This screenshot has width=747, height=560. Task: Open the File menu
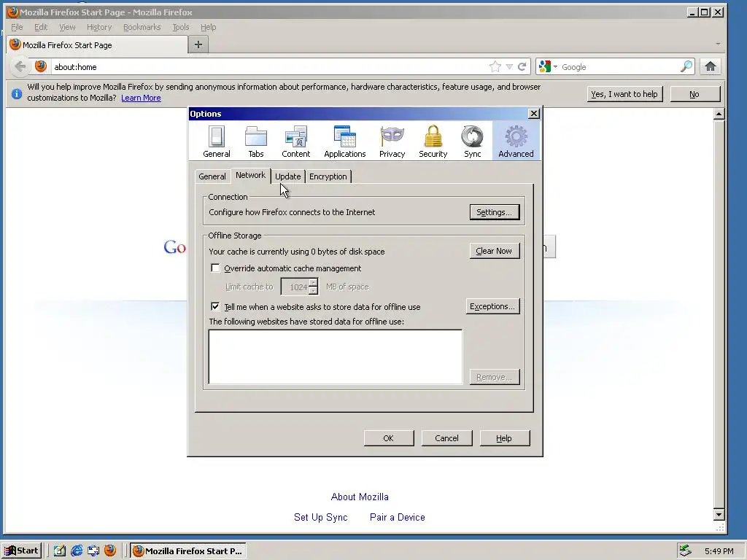[18, 27]
